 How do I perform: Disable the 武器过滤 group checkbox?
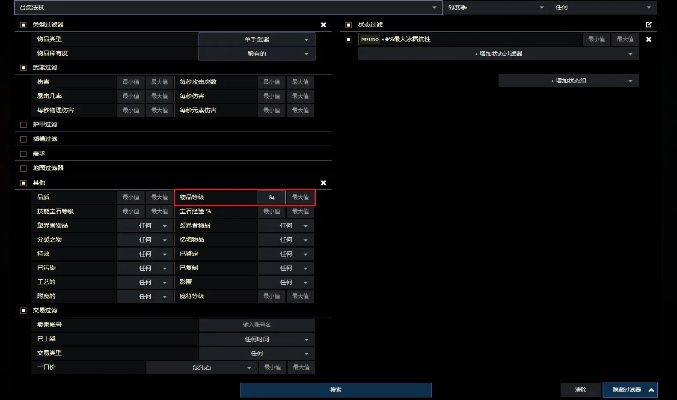tap(23, 67)
